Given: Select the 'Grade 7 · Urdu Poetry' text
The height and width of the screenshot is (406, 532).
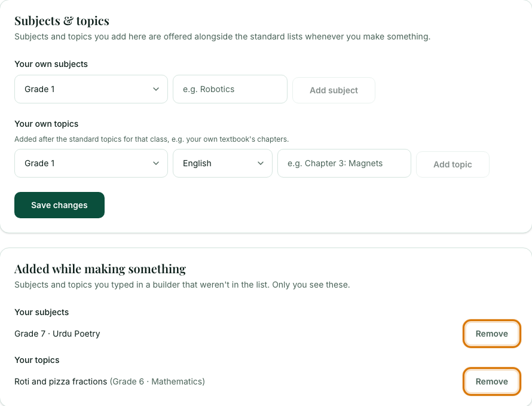Looking at the screenshot, I should [57, 334].
